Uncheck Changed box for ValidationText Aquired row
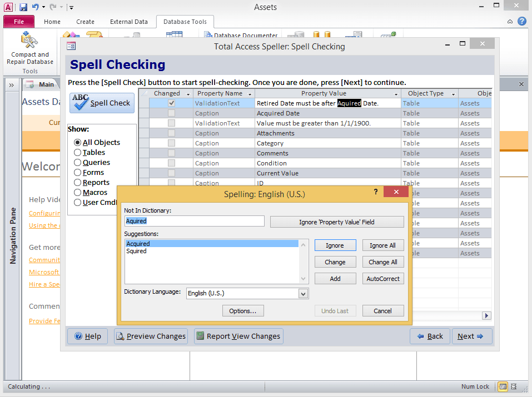Screen dimensions: 532x397 (171, 103)
